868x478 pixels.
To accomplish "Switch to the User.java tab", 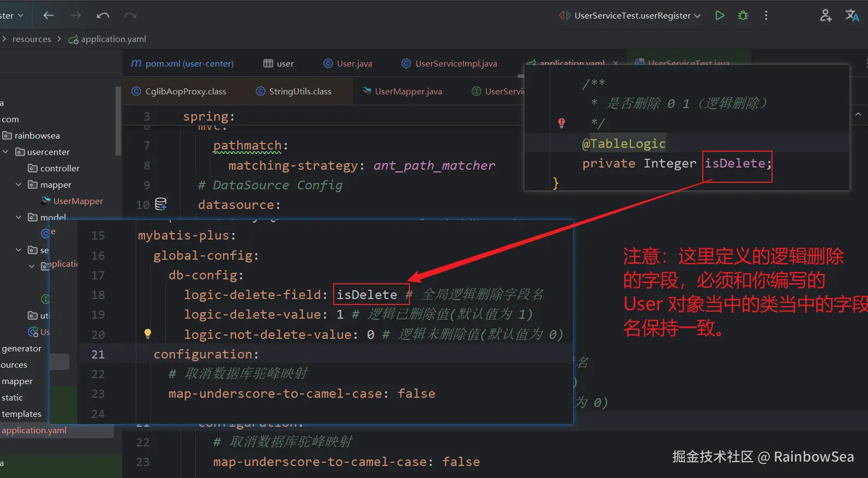I will [348, 63].
